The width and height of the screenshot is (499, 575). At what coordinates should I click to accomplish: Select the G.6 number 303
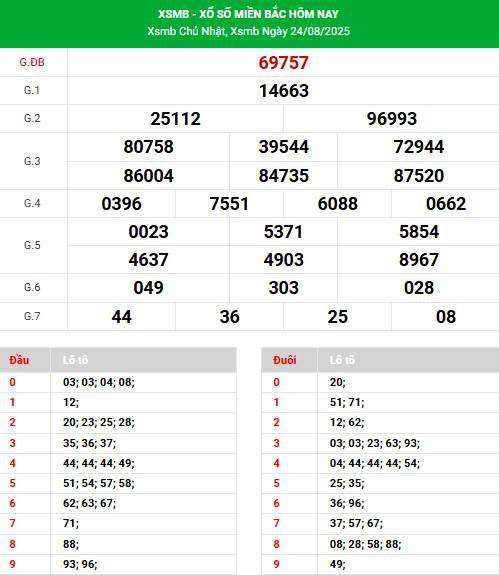click(283, 288)
